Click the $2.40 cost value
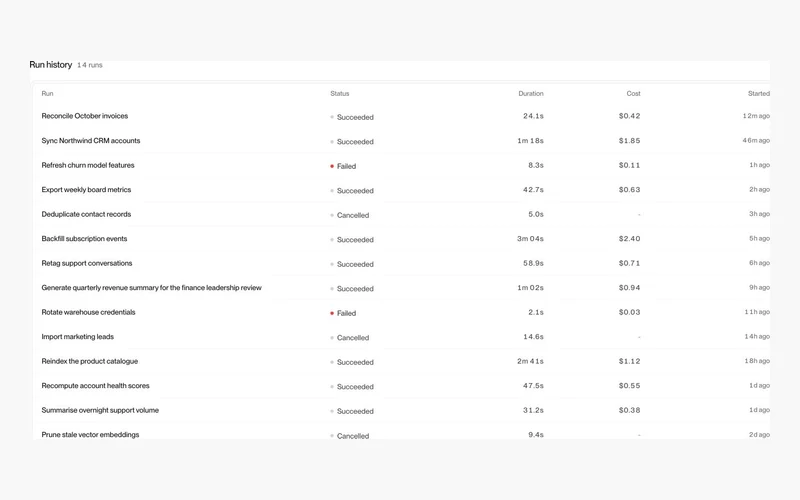 point(630,238)
